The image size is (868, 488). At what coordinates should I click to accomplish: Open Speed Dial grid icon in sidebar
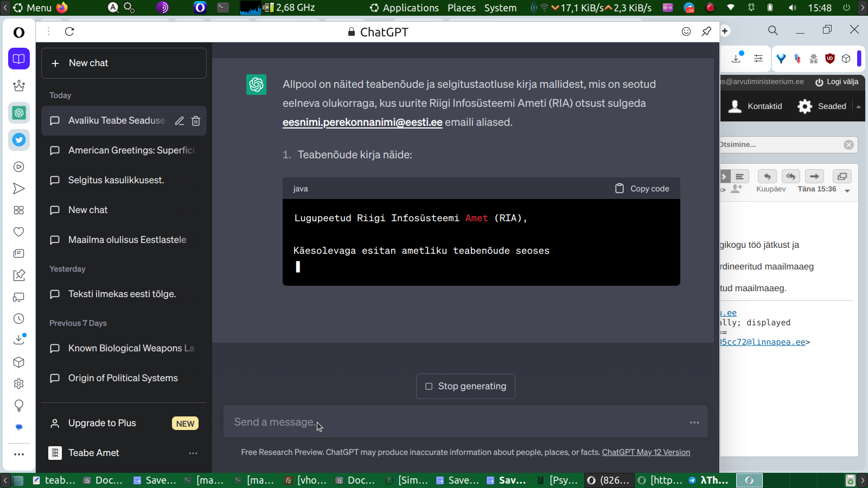tap(19, 210)
